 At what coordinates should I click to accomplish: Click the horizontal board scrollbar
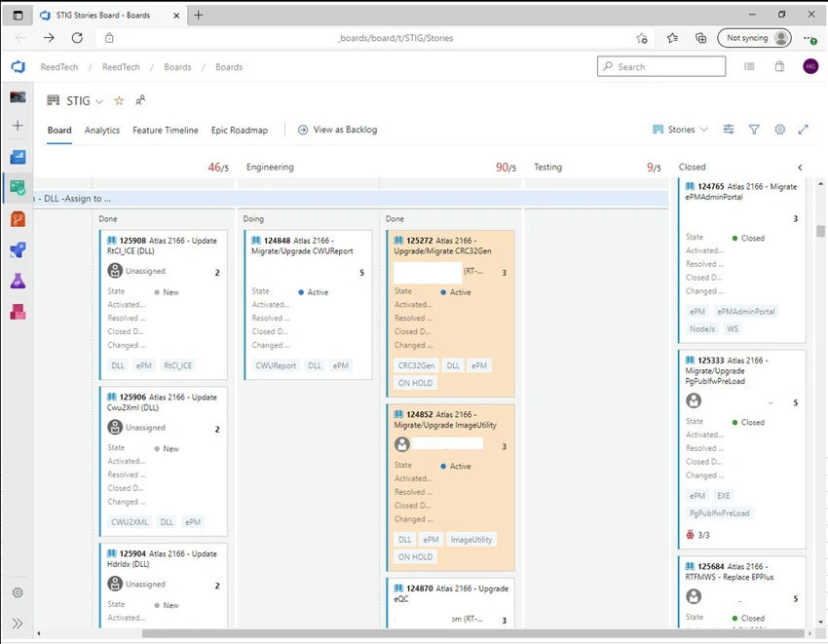[472, 633]
